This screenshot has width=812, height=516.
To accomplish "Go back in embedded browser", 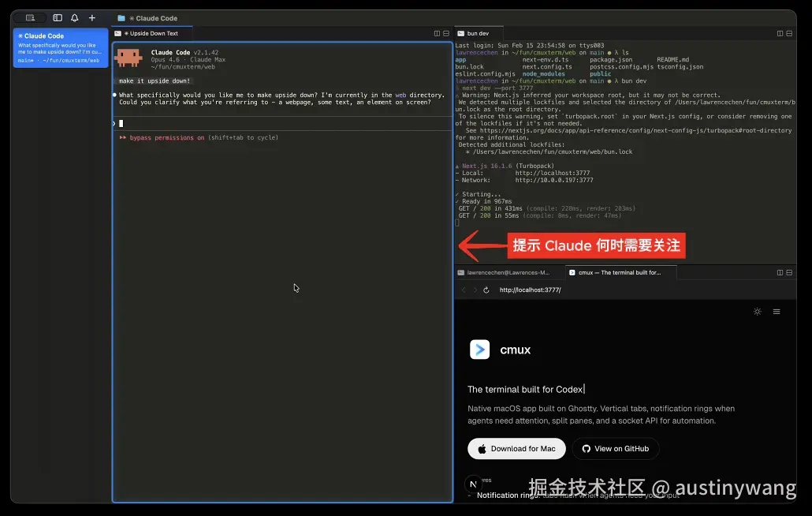I will coord(464,290).
